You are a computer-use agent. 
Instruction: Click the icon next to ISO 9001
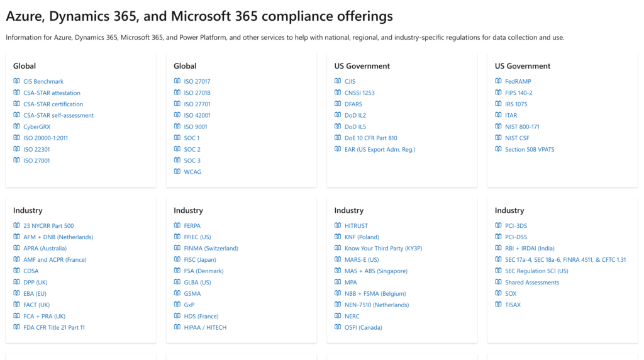tap(177, 126)
